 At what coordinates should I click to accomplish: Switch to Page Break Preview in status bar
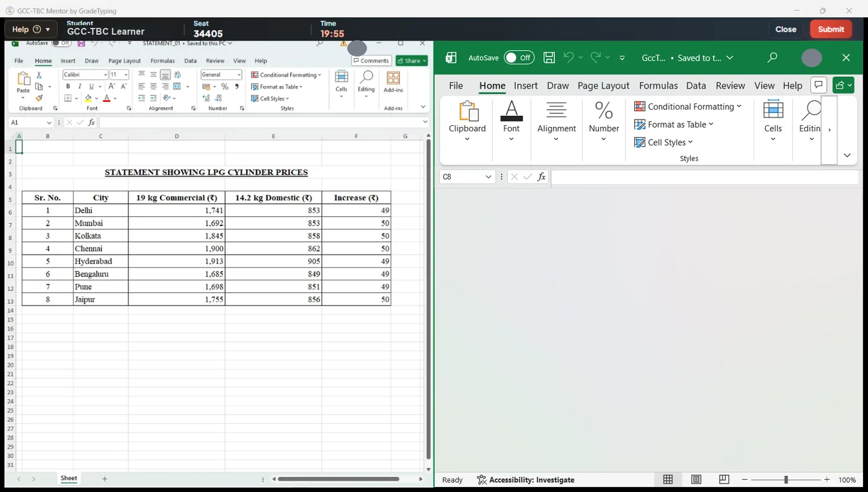tap(724, 480)
